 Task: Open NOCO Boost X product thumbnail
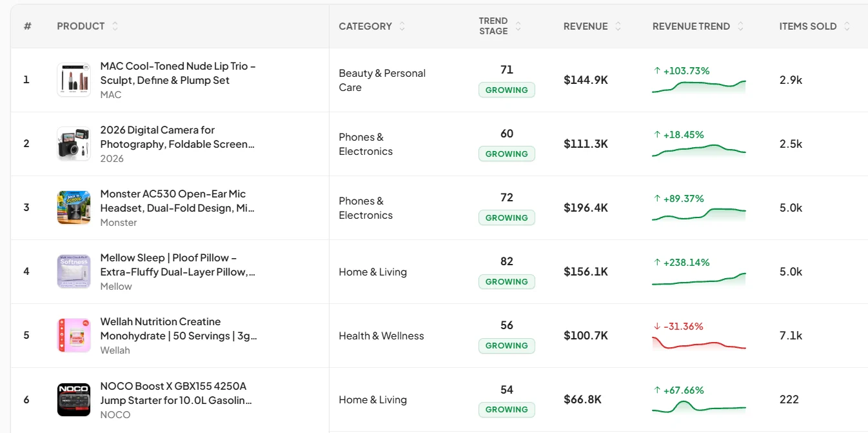[x=74, y=399]
